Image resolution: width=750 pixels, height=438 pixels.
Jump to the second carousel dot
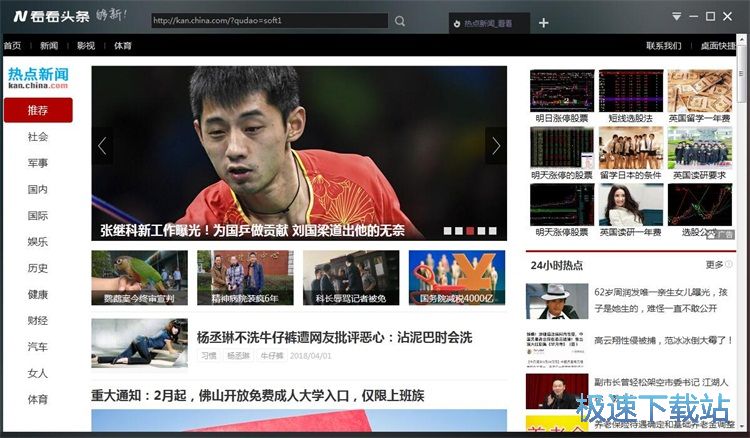(x=459, y=231)
